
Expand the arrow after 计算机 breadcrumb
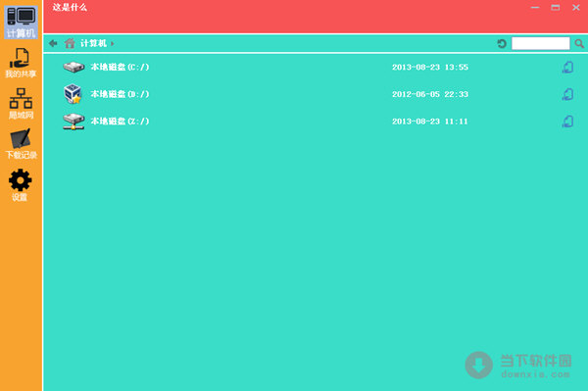click(112, 44)
